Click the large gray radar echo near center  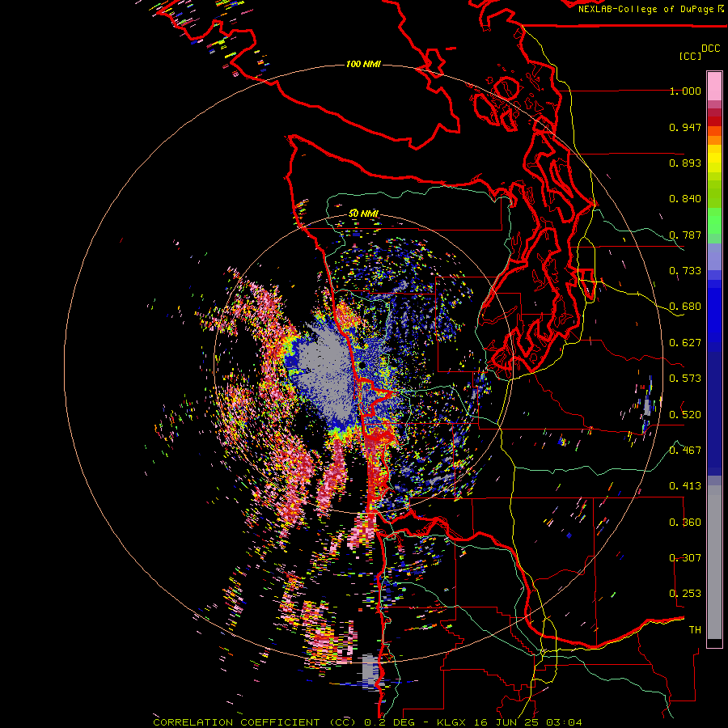pos(325,369)
